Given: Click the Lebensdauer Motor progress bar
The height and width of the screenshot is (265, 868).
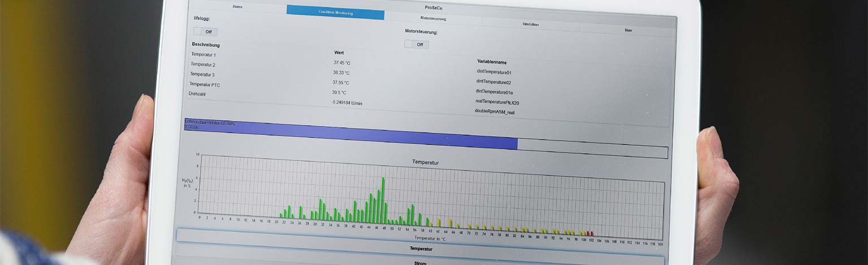Looking at the screenshot, I should point(426,138).
